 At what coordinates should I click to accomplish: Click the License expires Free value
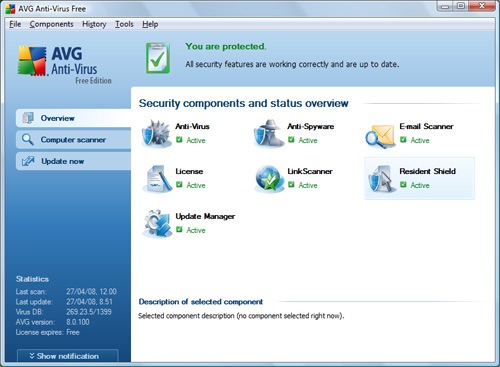click(x=73, y=332)
